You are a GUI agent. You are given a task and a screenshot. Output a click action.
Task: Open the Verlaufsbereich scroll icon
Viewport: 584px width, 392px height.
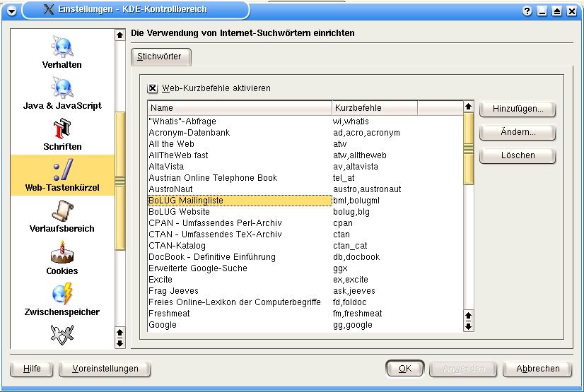point(62,211)
